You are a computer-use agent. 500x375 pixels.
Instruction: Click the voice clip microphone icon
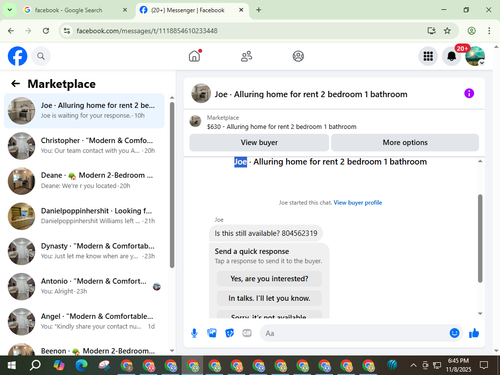tap(194, 333)
